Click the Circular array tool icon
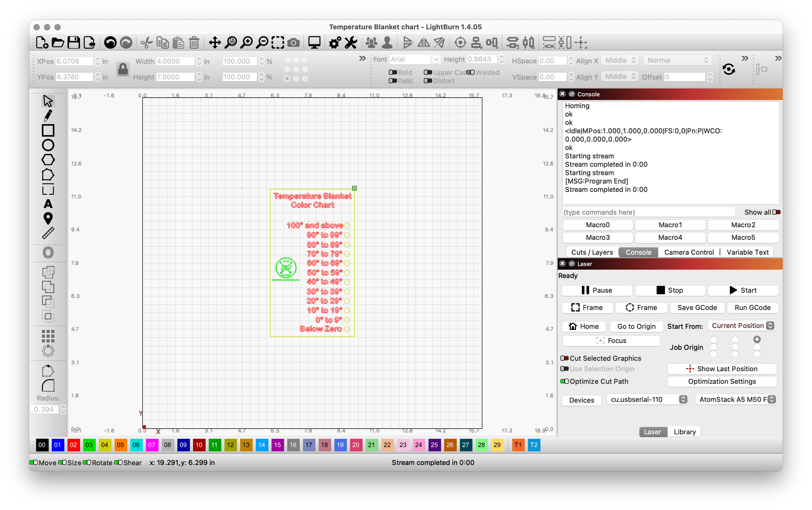 point(48,351)
